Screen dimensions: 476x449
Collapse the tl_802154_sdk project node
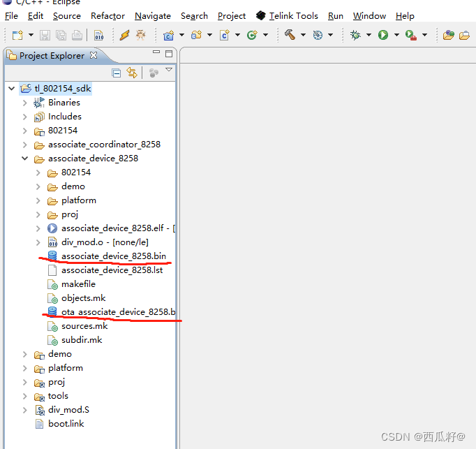click(x=12, y=89)
